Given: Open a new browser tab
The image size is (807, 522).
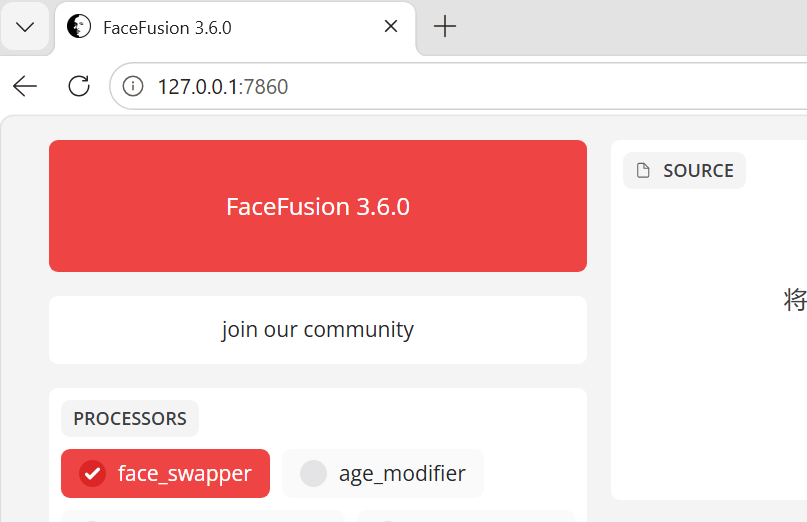Looking at the screenshot, I should [445, 26].
